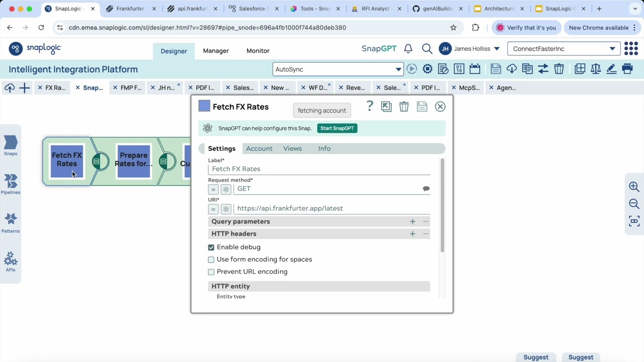644x362 pixels.
Task: Open the APIs sidebar panel
Action: click(x=11, y=262)
